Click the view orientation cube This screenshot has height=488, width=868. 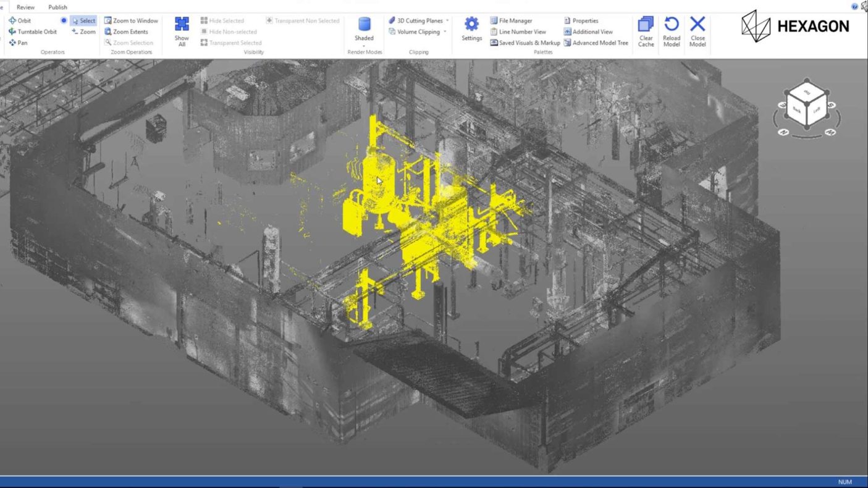(x=807, y=104)
